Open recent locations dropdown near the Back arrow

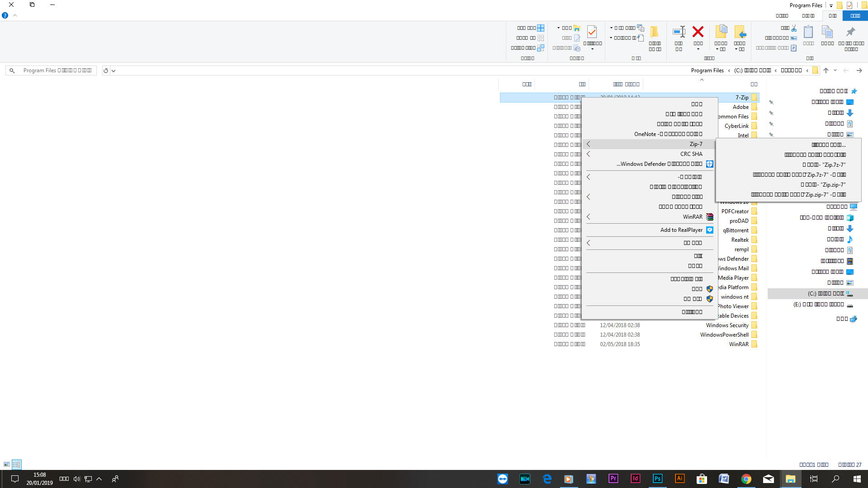(835, 70)
